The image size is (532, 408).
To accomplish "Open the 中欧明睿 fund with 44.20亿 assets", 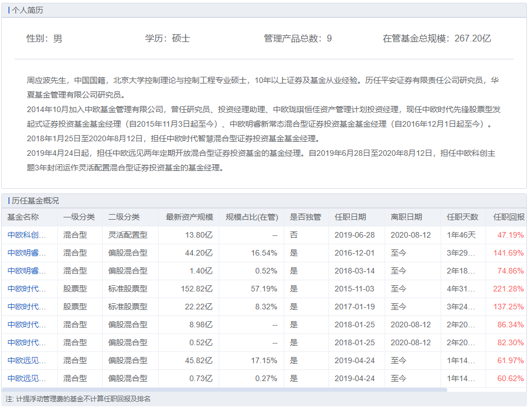I will tap(26, 253).
